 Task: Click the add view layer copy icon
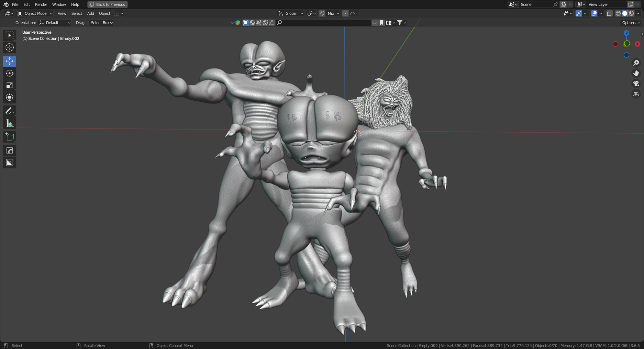631,4
